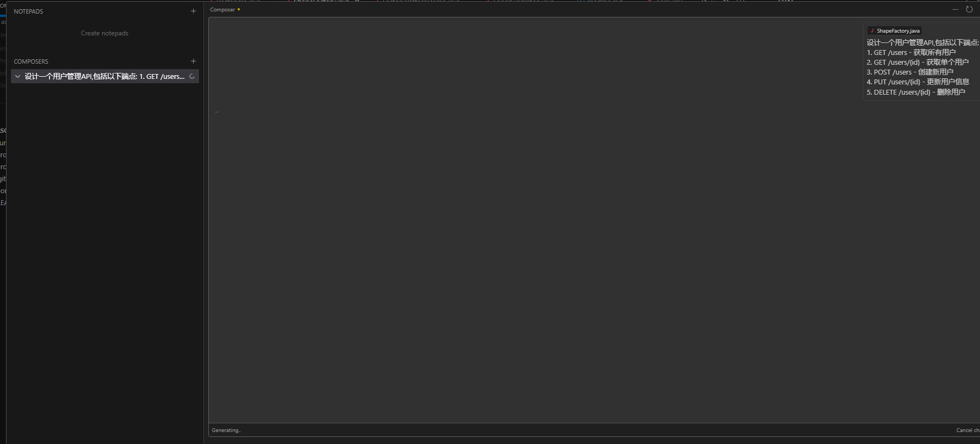The image size is (980, 444).
Task: Click the yellow unsaved dot beside Composer
Action: 239,9
